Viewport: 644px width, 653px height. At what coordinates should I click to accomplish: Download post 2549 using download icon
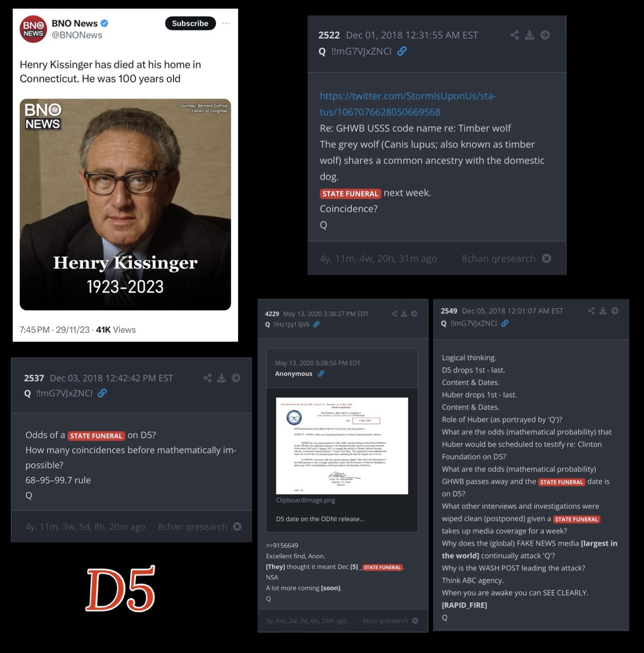(603, 311)
